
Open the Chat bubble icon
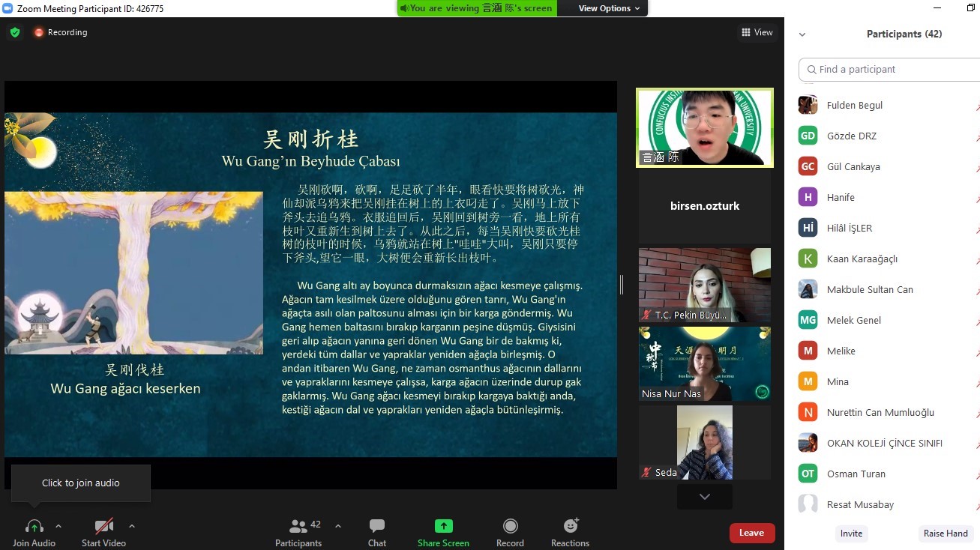377,526
